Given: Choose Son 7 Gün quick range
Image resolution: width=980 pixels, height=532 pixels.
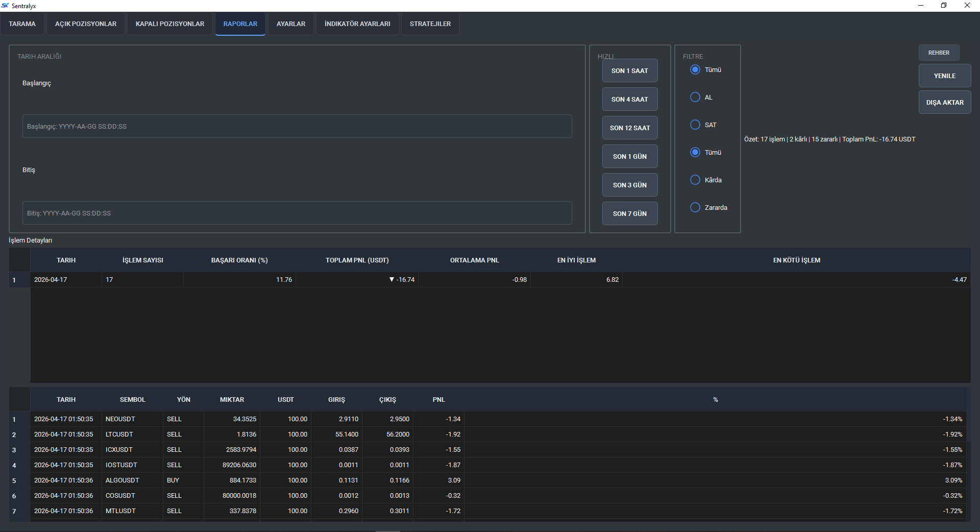Looking at the screenshot, I should (x=629, y=213).
